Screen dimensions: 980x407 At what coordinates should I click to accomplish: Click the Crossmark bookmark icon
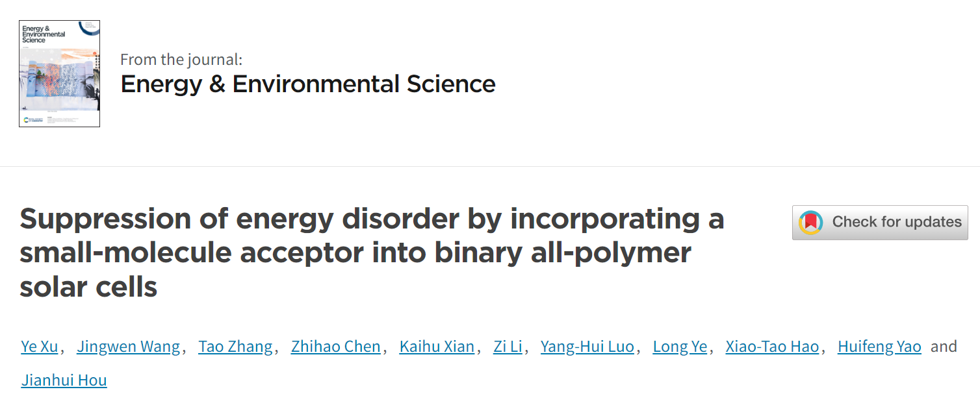pyautogui.click(x=810, y=223)
